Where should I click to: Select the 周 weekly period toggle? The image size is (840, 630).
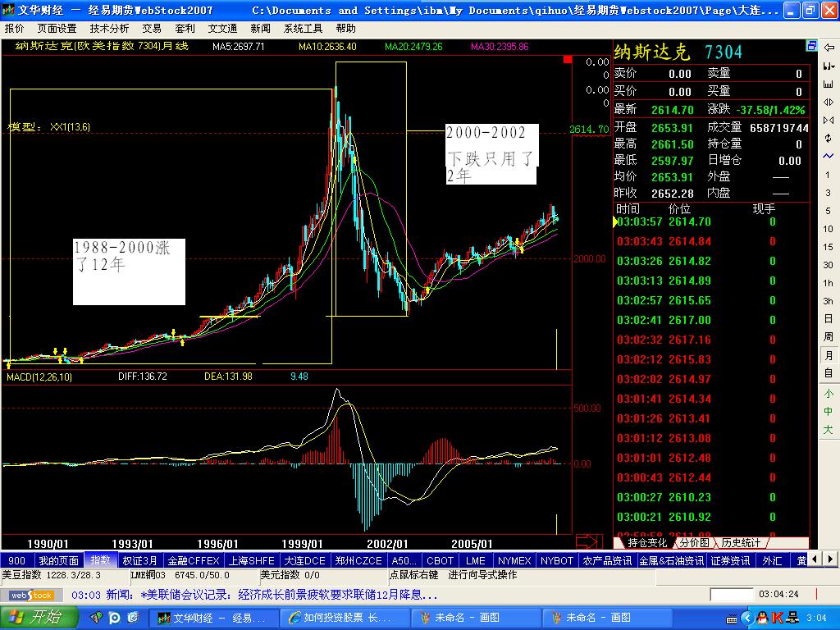pos(828,336)
